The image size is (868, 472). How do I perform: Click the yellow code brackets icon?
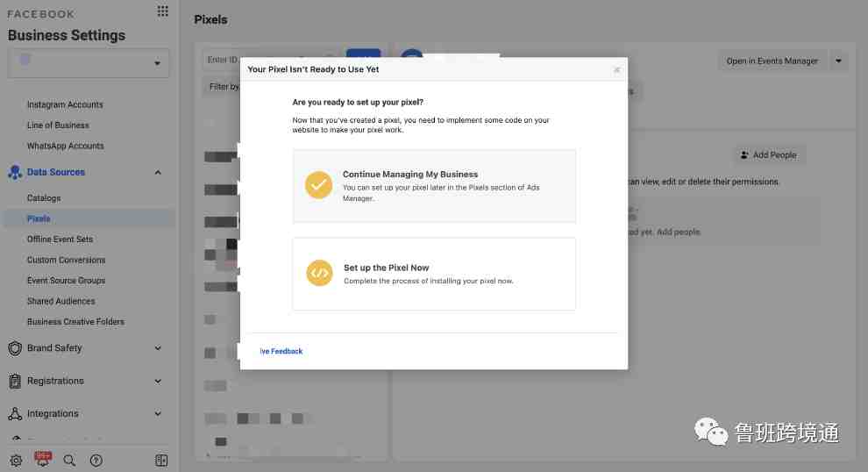319,273
